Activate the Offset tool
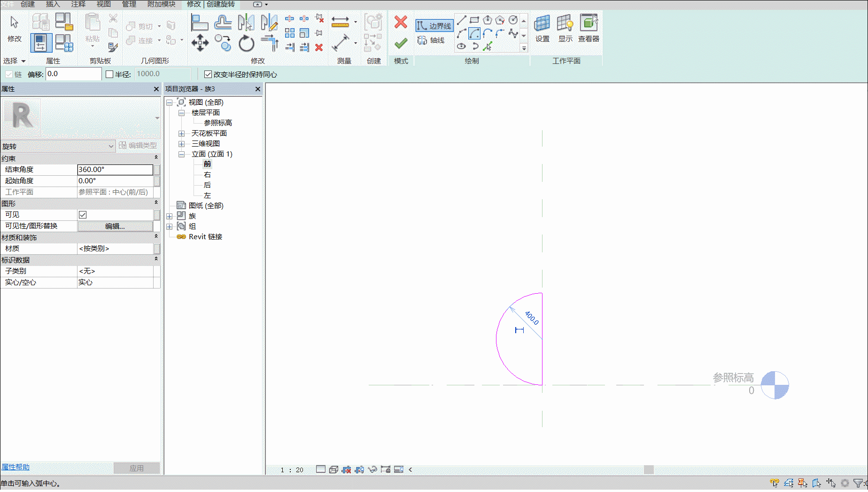 click(x=223, y=22)
